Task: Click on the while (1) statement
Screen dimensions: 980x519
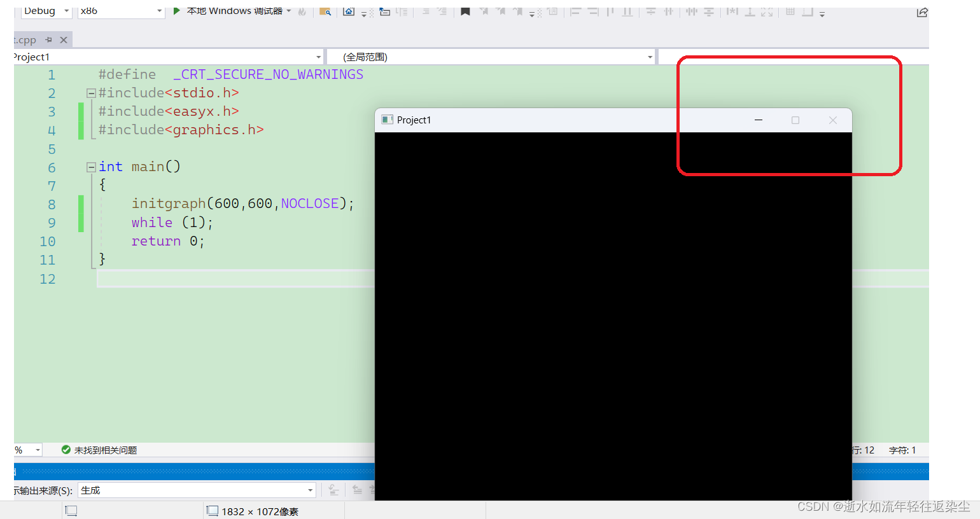Action: click(x=172, y=223)
